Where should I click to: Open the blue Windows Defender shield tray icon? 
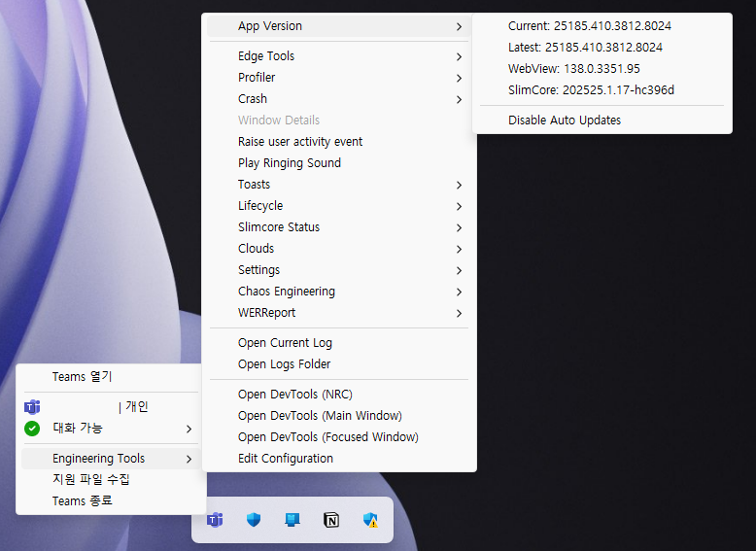pos(254,520)
